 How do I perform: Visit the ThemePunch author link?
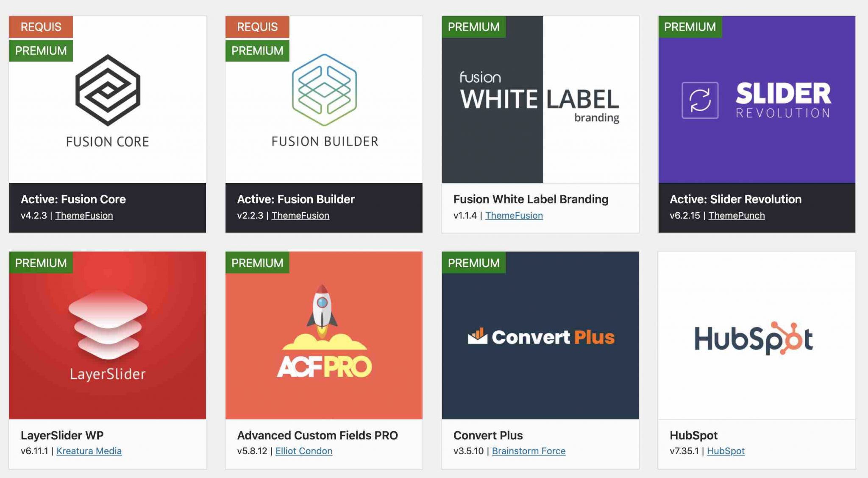737,215
